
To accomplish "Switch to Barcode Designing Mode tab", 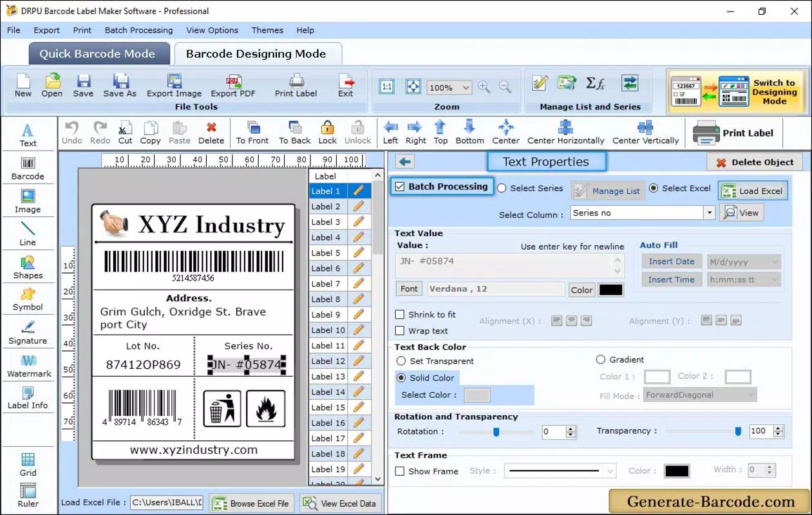I will [258, 54].
